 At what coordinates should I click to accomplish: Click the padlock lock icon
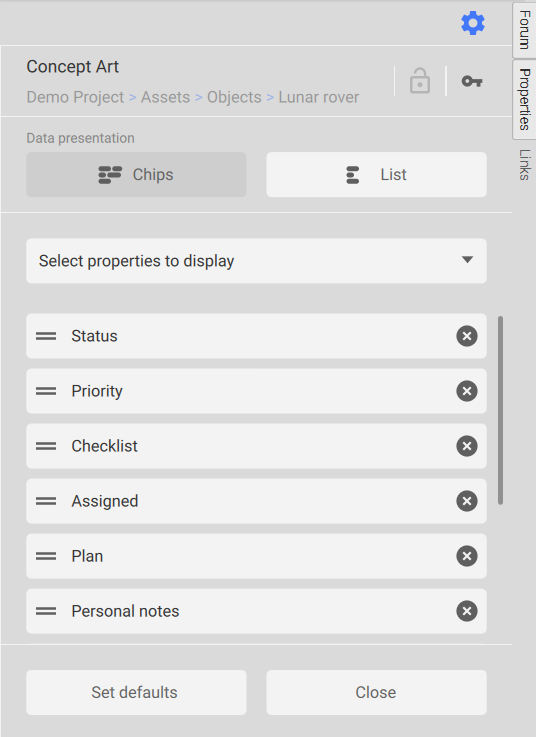(x=419, y=81)
